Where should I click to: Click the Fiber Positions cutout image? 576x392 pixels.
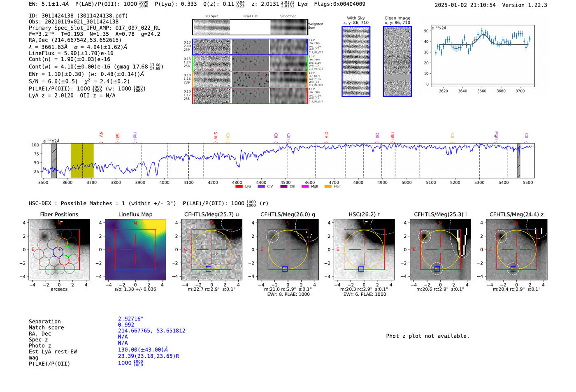point(59,249)
